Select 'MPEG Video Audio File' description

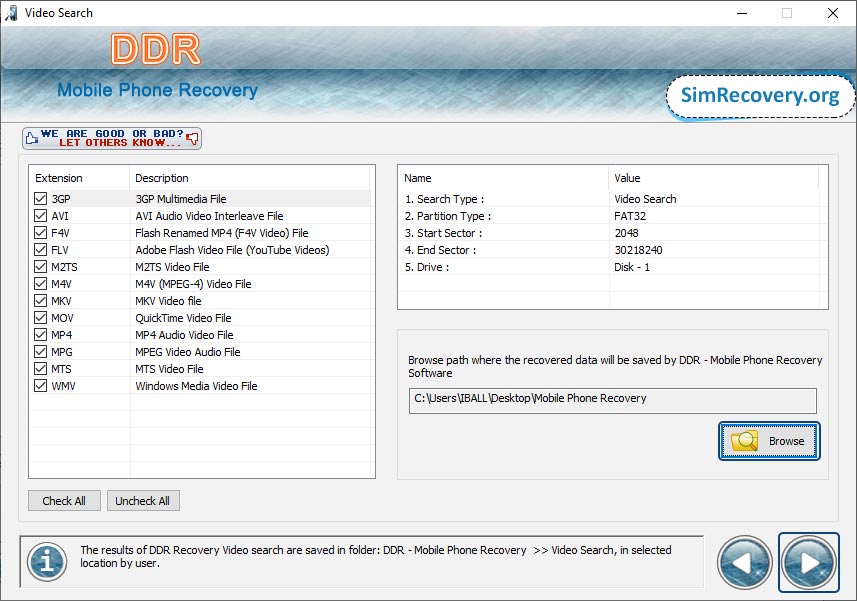188,351
